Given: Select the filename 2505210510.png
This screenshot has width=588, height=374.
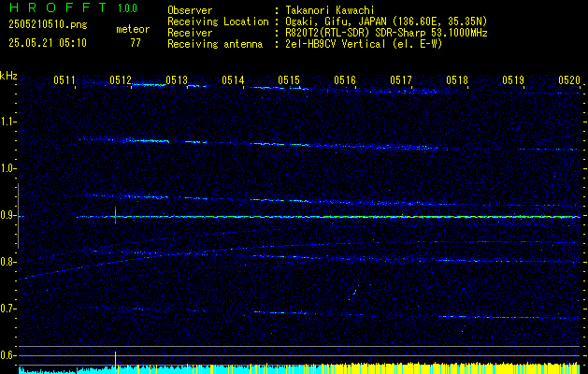Looking at the screenshot, I should pos(48,24).
